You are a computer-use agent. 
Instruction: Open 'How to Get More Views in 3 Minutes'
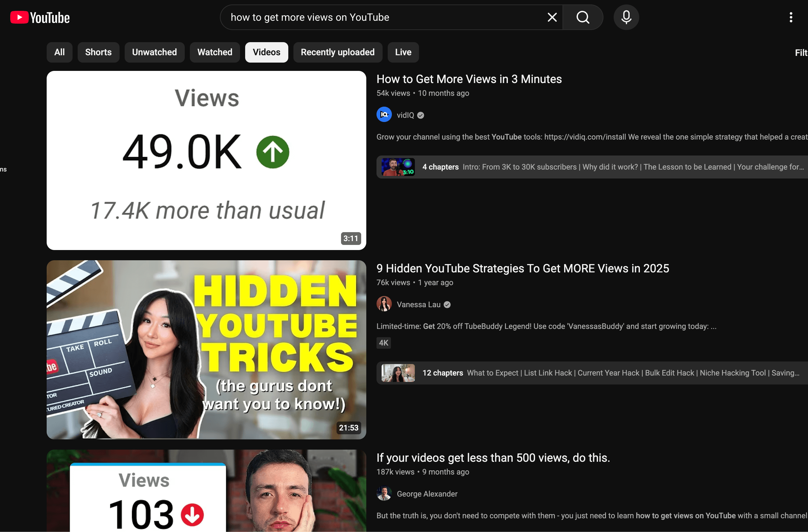click(x=469, y=79)
